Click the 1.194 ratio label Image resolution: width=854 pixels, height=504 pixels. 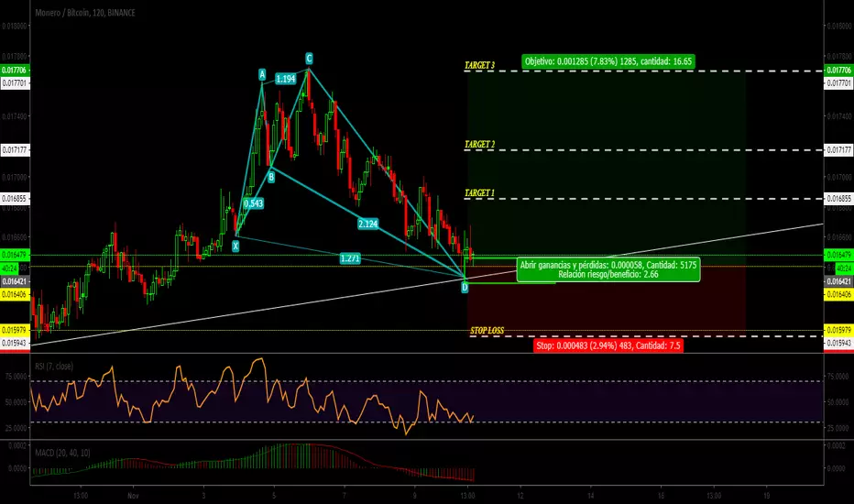[285, 79]
